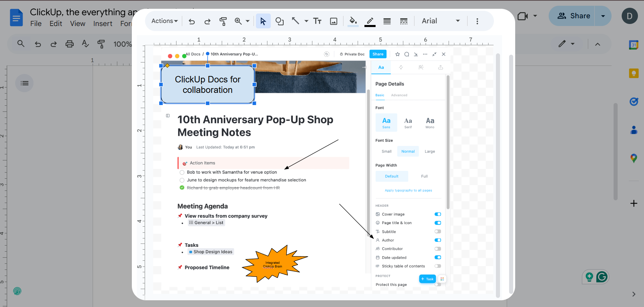Open the Insert menu in Google Docs
This screenshot has width=644, height=307.
(102, 24)
